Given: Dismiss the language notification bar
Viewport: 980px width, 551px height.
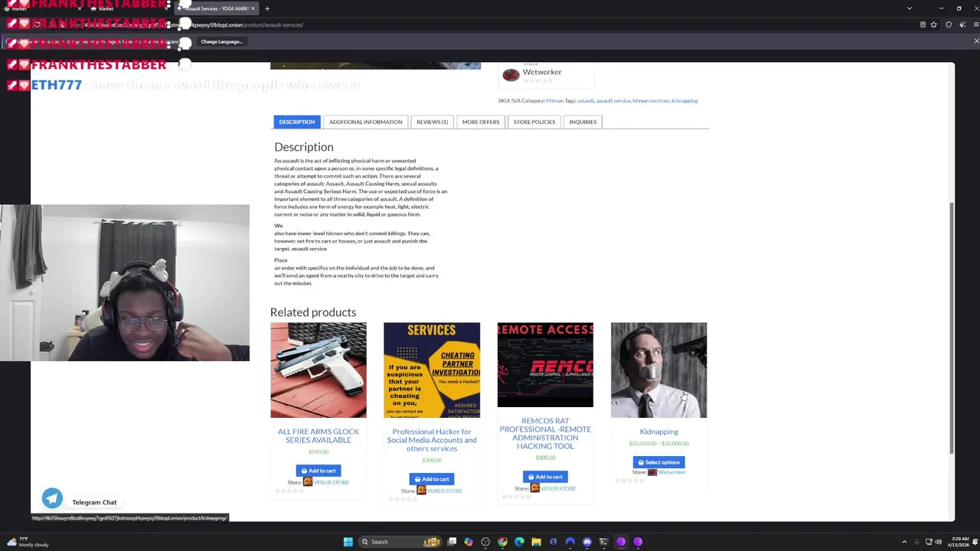Looking at the screenshot, I should 976,41.
